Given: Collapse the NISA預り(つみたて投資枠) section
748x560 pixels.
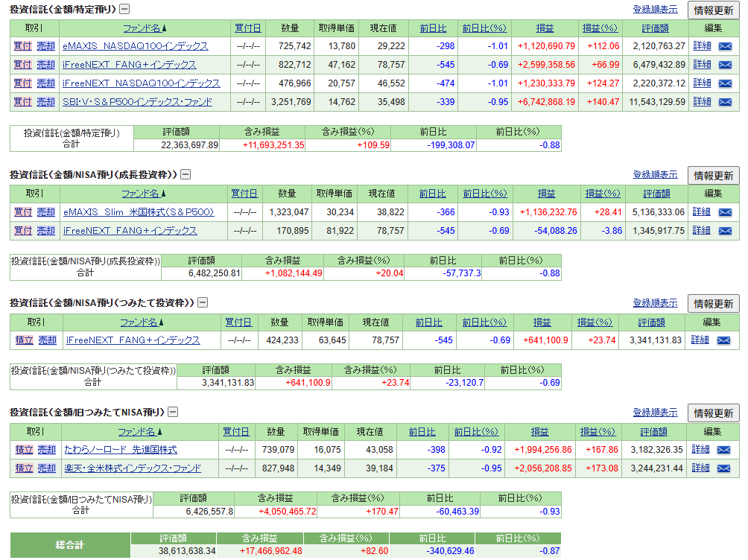Looking at the screenshot, I should click(203, 303).
